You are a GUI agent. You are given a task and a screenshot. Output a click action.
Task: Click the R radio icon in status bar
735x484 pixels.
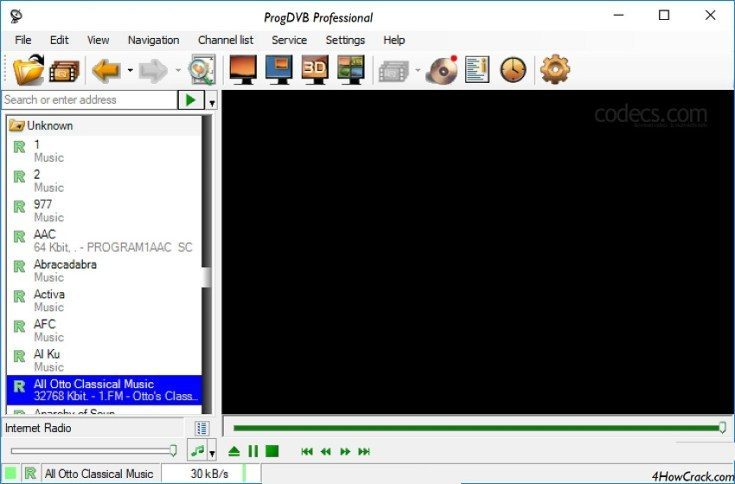pyautogui.click(x=30, y=473)
